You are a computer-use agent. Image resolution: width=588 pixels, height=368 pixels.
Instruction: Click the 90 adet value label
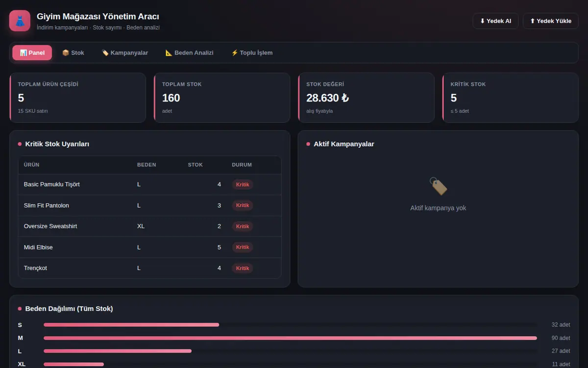click(561, 338)
